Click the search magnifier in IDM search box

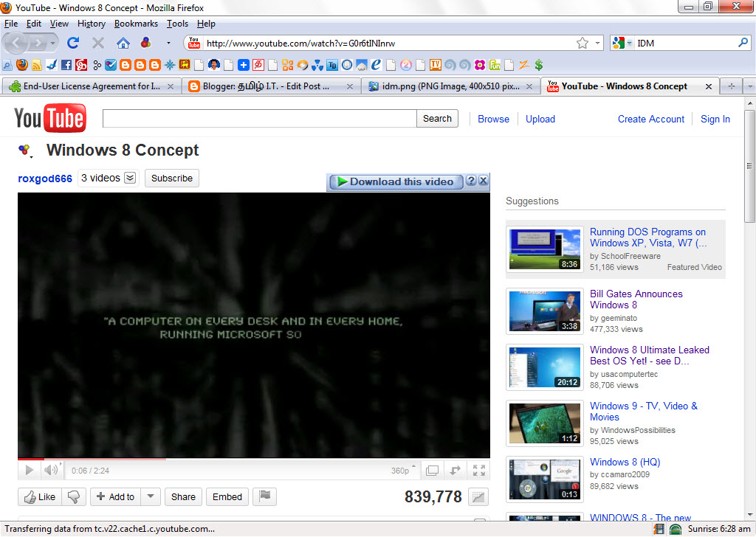click(x=743, y=43)
